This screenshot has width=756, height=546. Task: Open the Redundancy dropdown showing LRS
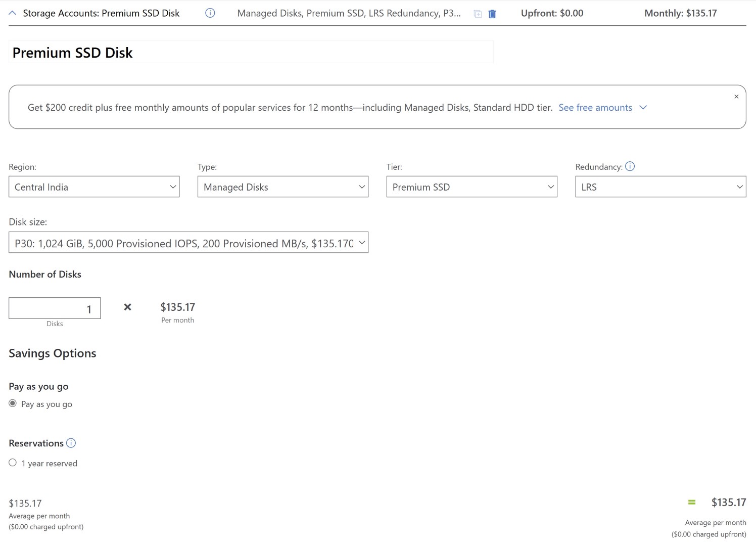point(660,187)
